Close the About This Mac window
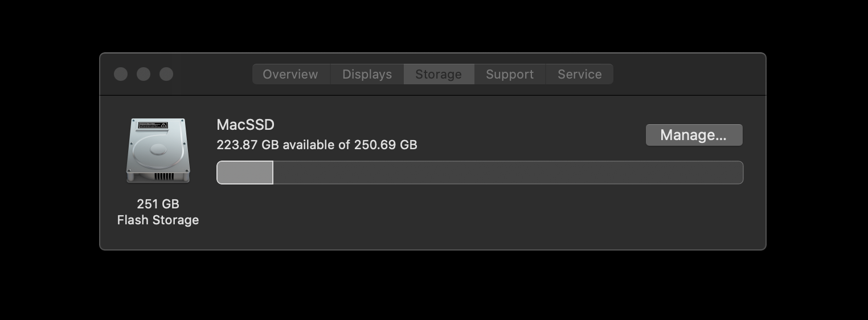The image size is (868, 320). pos(121,74)
